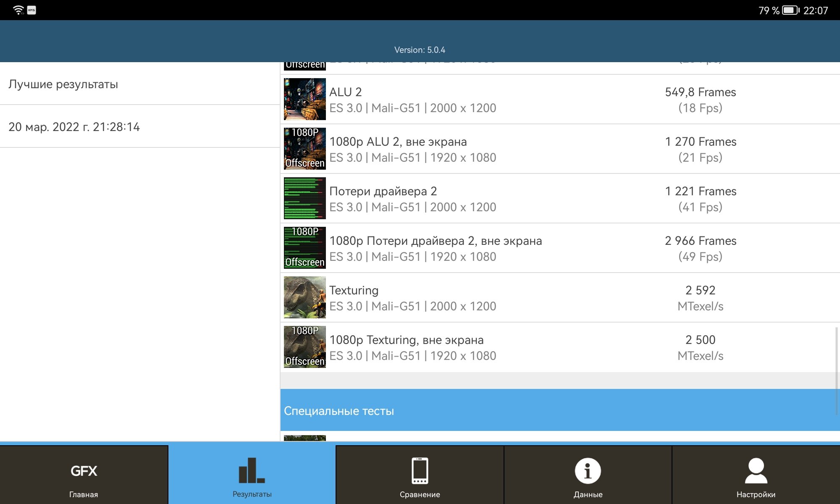Select the 20 мар. 2022 г. 21:28:14 result
This screenshot has height=504, width=840.
coord(140,126)
